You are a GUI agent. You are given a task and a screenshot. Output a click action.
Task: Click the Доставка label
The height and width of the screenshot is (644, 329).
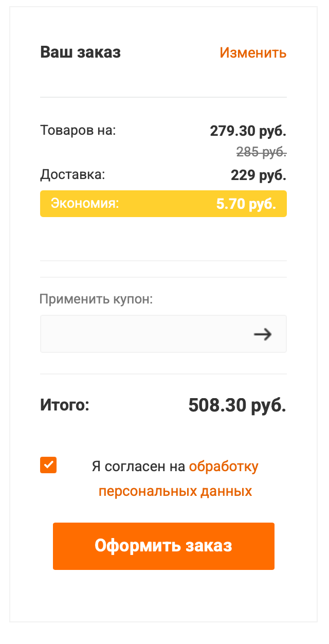click(x=72, y=175)
